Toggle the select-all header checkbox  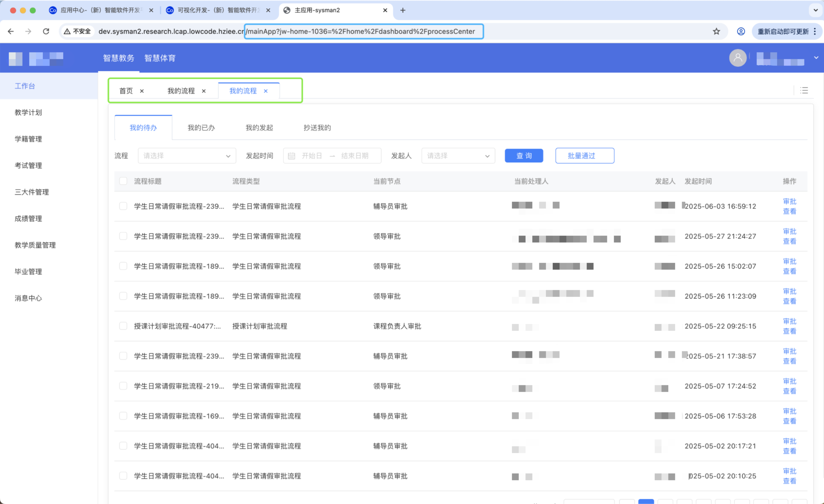click(x=123, y=181)
